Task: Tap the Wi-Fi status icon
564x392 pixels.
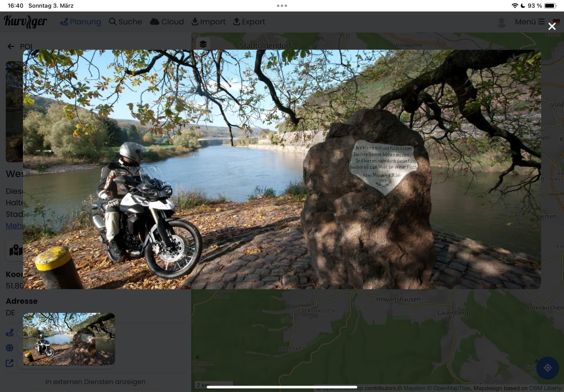Action: [515, 6]
